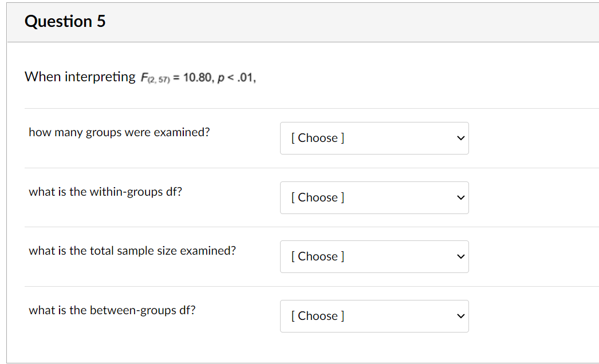Image resolution: width=599 pixels, height=364 pixels.
Task: Open the total sample size dropdown
Action: [x=374, y=256]
